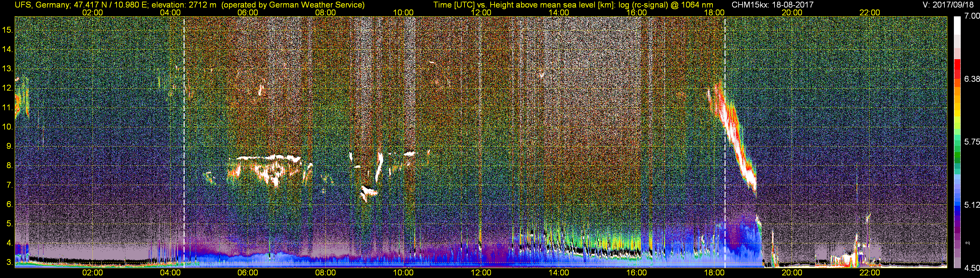Click the 02:00 label on the top time axis

(92, 12)
